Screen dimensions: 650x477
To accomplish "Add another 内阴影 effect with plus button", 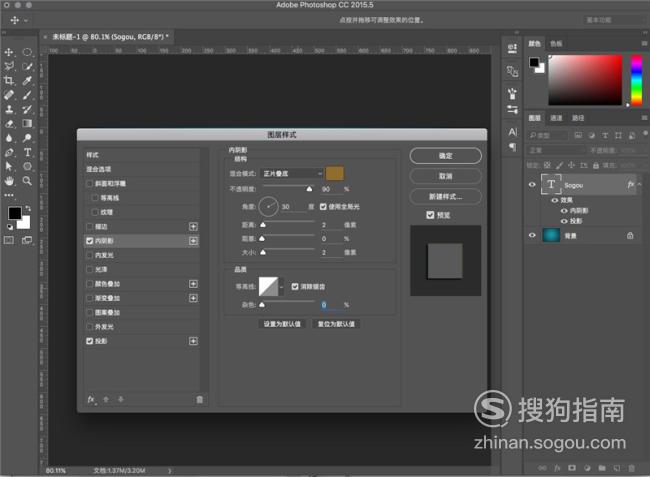I will pos(193,241).
